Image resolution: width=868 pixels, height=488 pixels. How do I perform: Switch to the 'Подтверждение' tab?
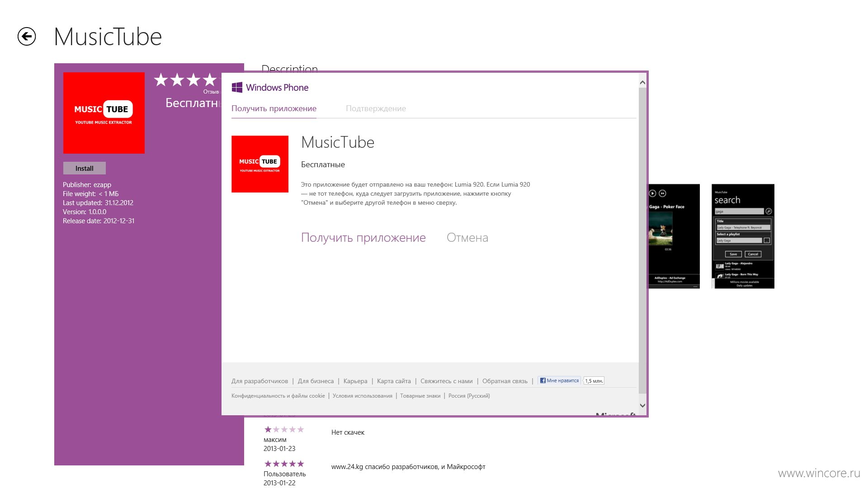376,108
